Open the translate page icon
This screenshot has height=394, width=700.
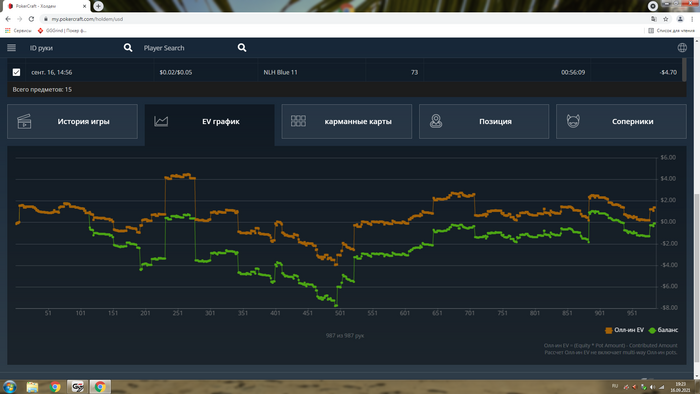click(654, 19)
